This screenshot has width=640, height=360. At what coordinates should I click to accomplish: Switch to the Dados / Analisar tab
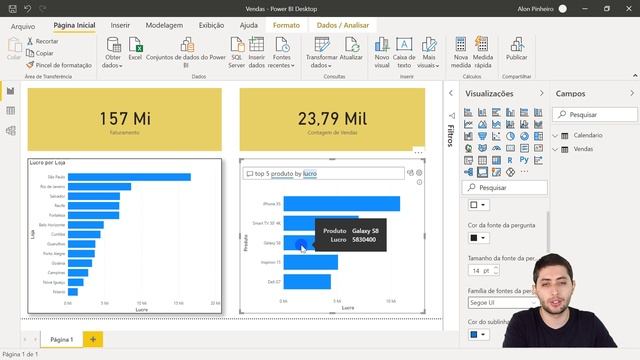[x=343, y=25]
